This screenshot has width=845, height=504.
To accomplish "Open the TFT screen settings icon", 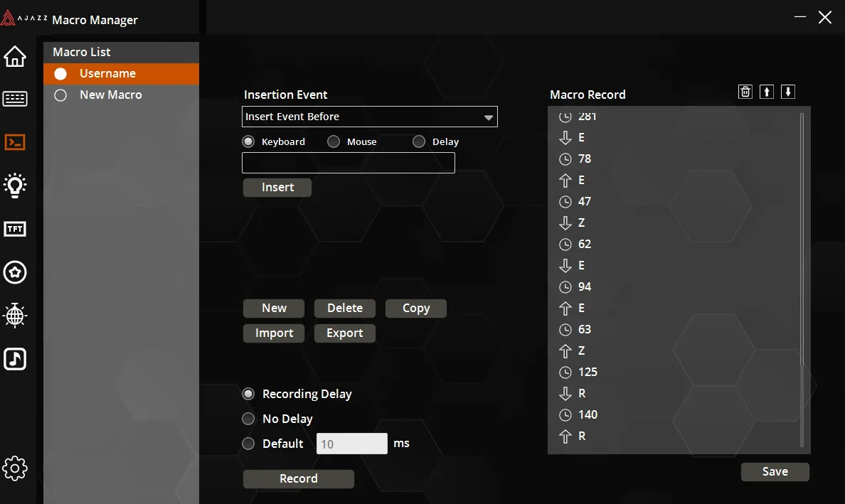I will click(15, 229).
